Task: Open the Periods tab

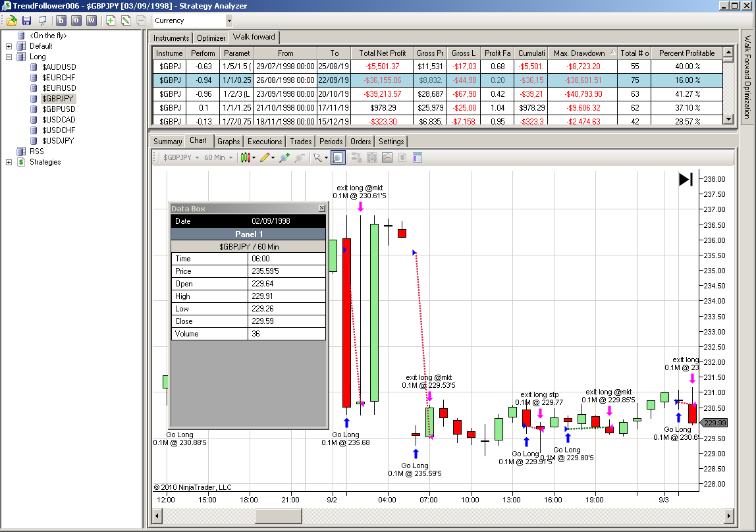Action: (x=331, y=141)
